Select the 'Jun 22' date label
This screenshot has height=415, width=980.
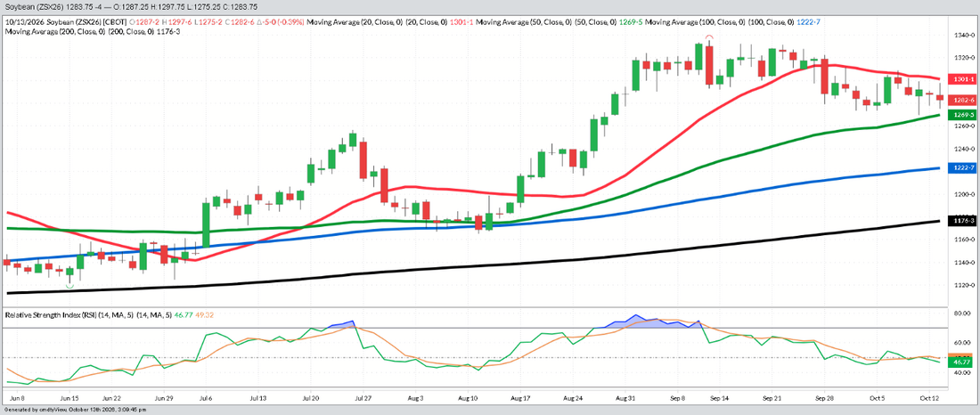point(110,397)
